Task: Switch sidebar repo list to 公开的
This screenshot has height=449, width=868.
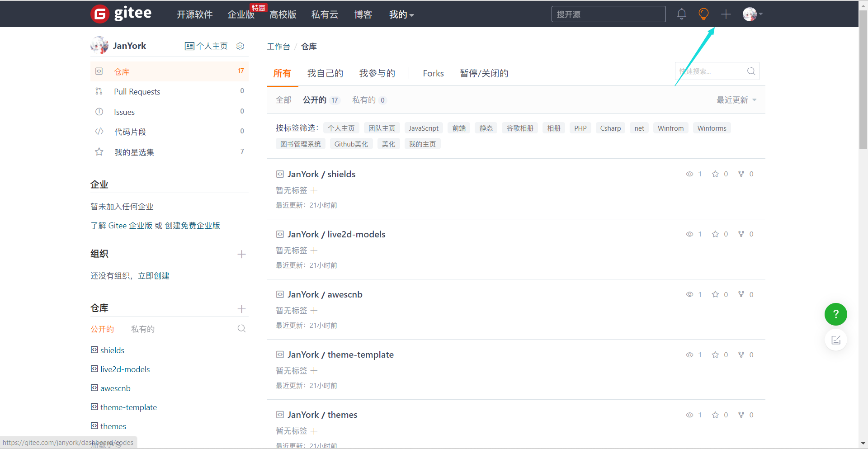Action: (x=102, y=329)
